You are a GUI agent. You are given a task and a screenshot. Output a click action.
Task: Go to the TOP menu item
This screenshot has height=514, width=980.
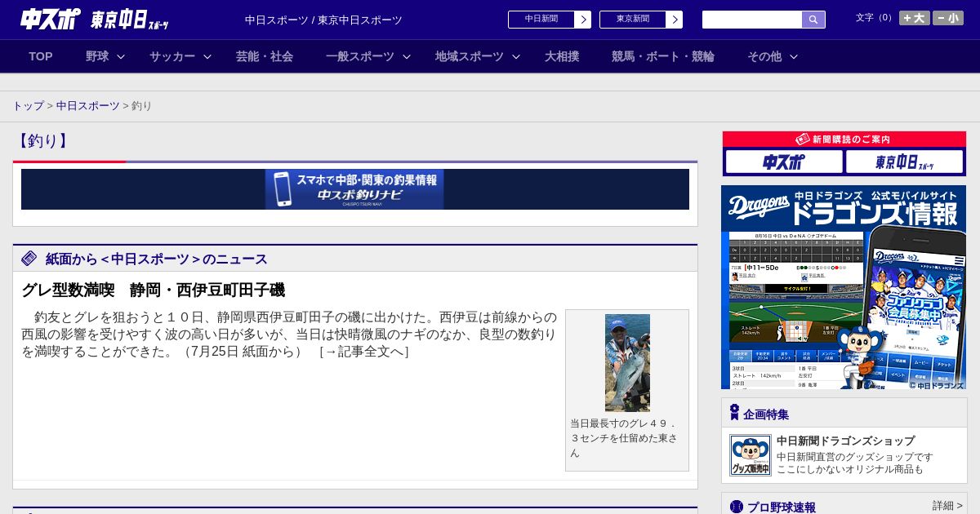click(41, 56)
